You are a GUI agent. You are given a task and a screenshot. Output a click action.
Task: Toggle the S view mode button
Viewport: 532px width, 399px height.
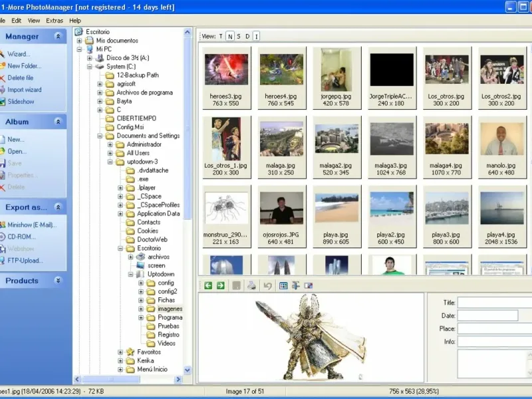pos(239,36)
